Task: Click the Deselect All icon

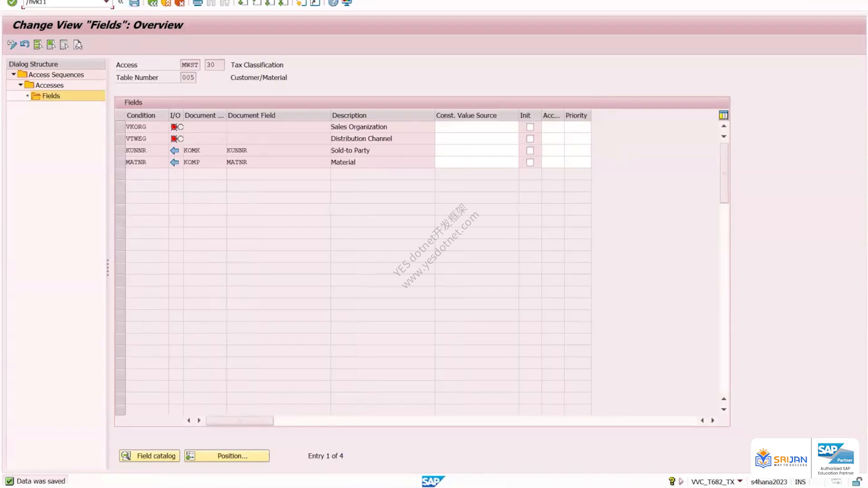Action: 64,44
